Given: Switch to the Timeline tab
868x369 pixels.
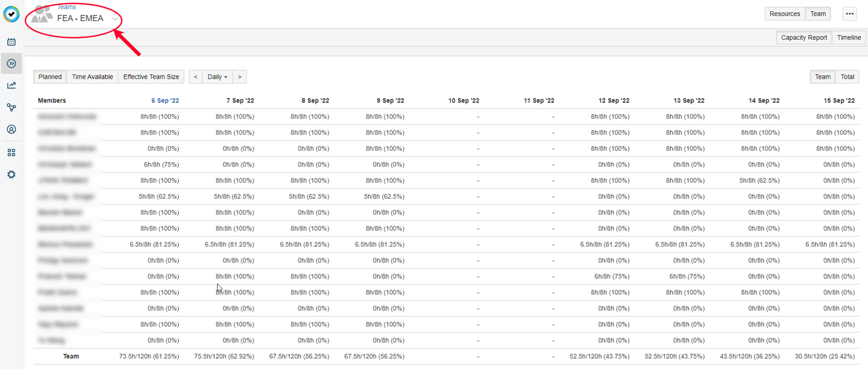Looking at the screenshot, I should coord(849,38).
